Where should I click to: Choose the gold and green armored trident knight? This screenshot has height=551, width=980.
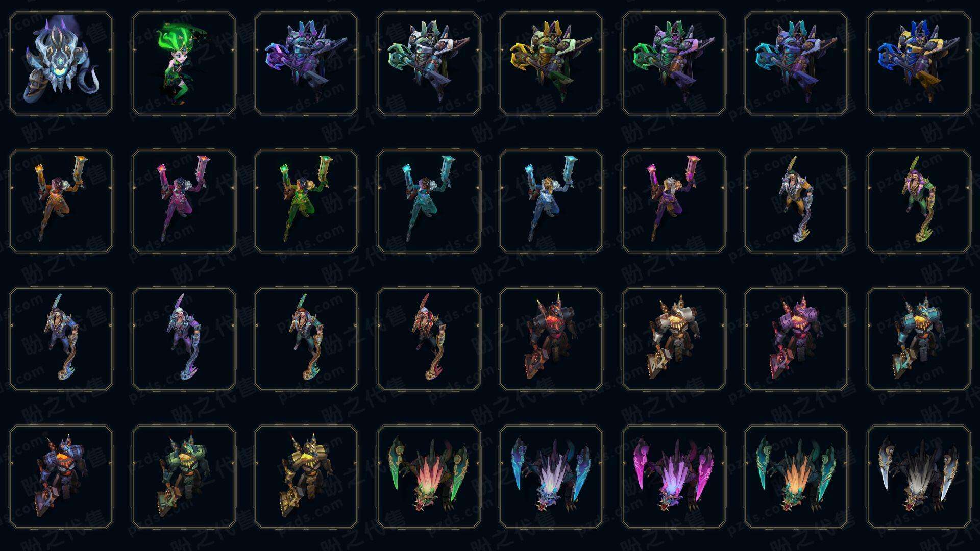pyautogui.click(x=551, y=63)
